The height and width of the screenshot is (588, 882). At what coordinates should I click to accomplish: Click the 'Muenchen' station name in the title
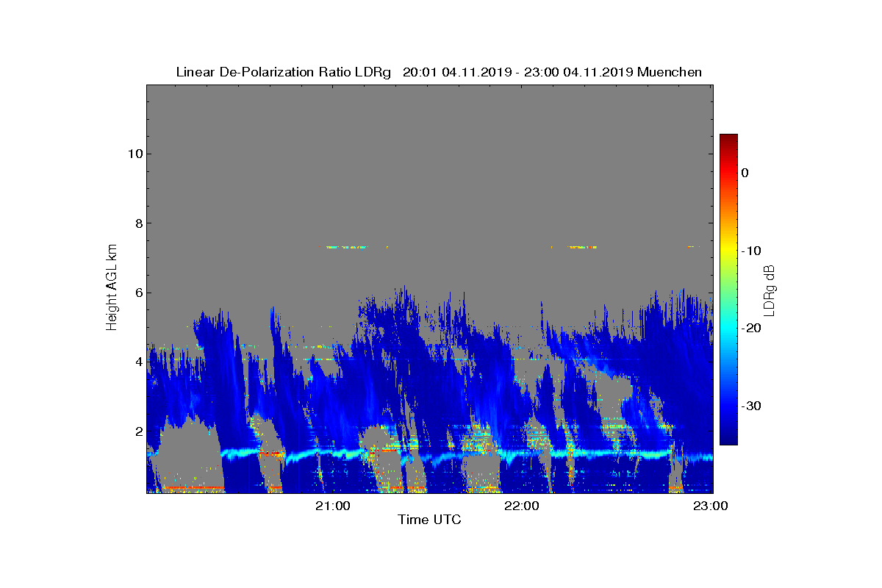[x=670, y=72]
